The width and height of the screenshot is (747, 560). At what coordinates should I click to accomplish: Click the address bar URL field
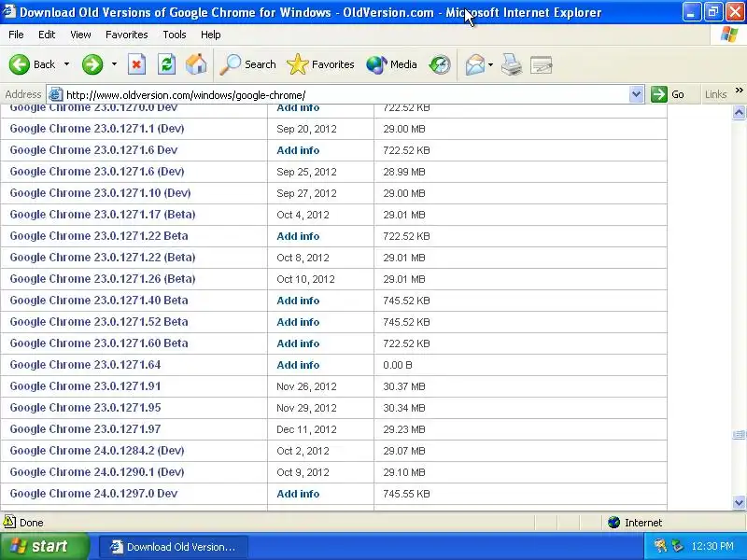(345, 94)
